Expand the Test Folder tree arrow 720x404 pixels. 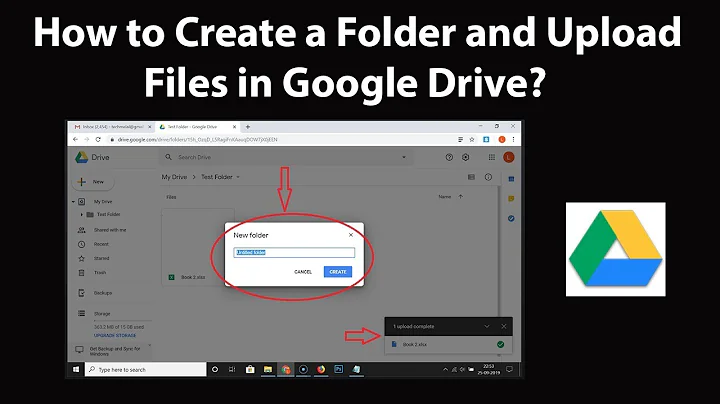point(82,214)
